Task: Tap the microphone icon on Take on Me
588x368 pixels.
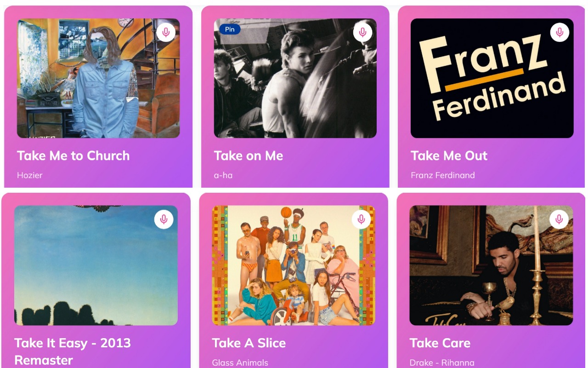Action: point(362,32)
